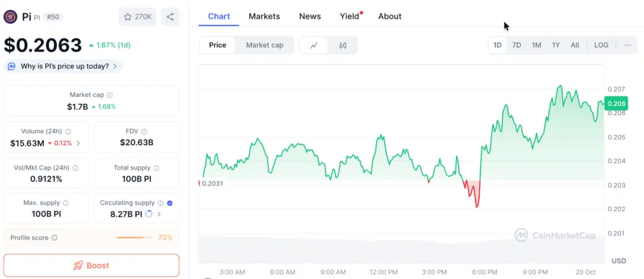
Task: Toggle LOG scale on chart
Action: [x=601, y=45]
